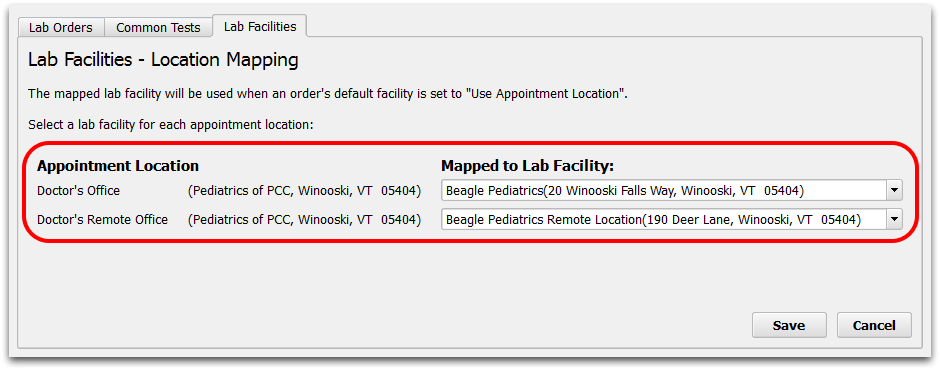
Task: Select the Pediatrics of PCC address beside Doctor's Remote Office
Action: tap(305, 219)
